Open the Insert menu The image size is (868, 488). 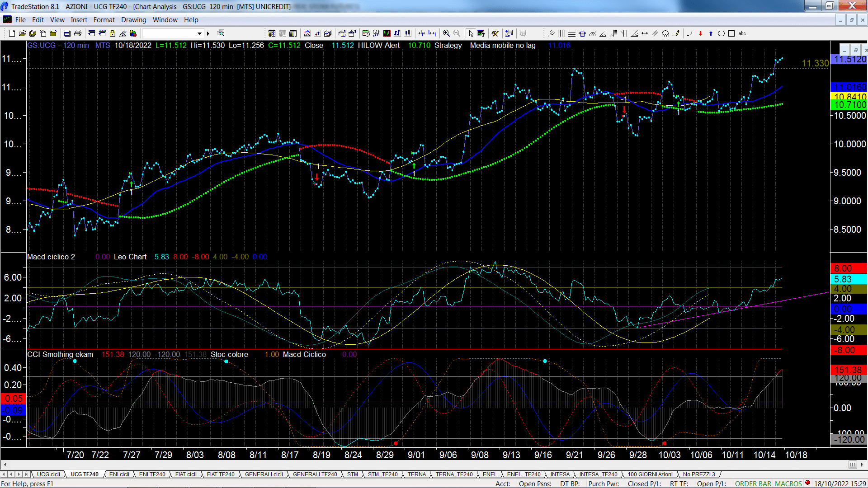(79, 20)
